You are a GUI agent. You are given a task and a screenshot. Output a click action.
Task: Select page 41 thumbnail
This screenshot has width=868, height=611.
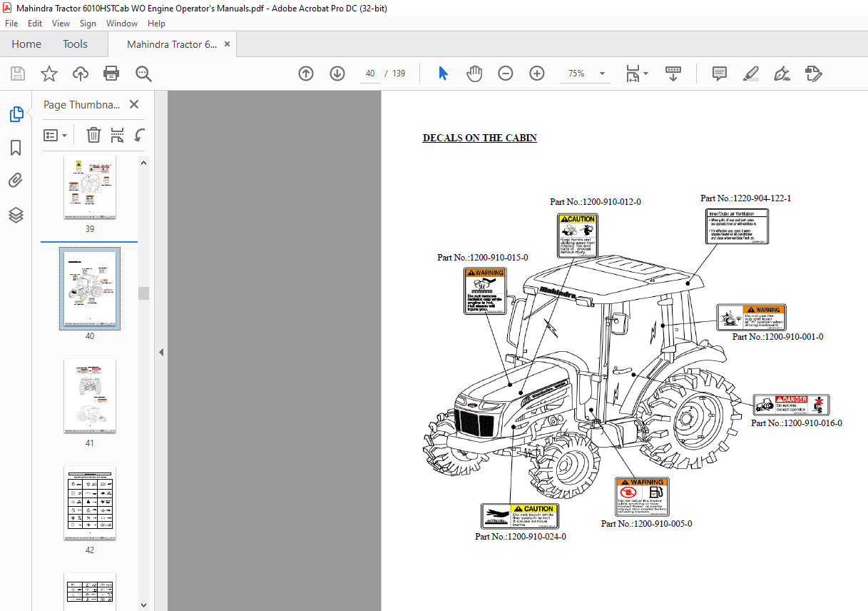tap(90, 397)
